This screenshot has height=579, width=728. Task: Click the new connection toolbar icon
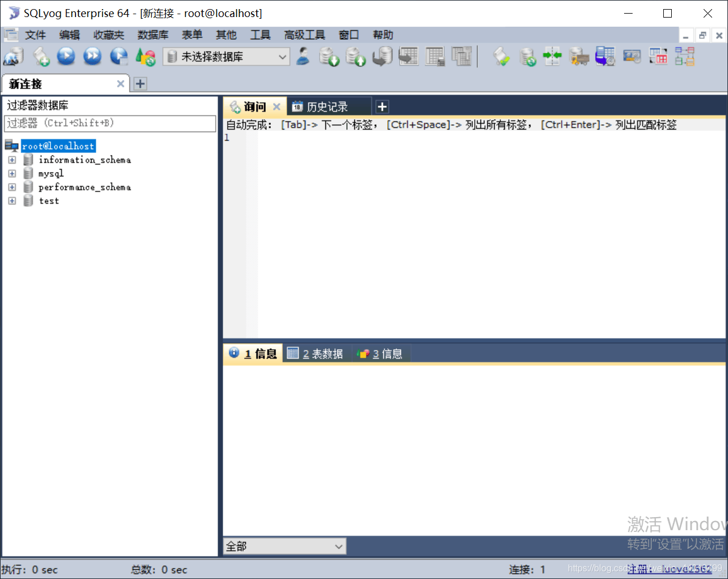(13, 57)
